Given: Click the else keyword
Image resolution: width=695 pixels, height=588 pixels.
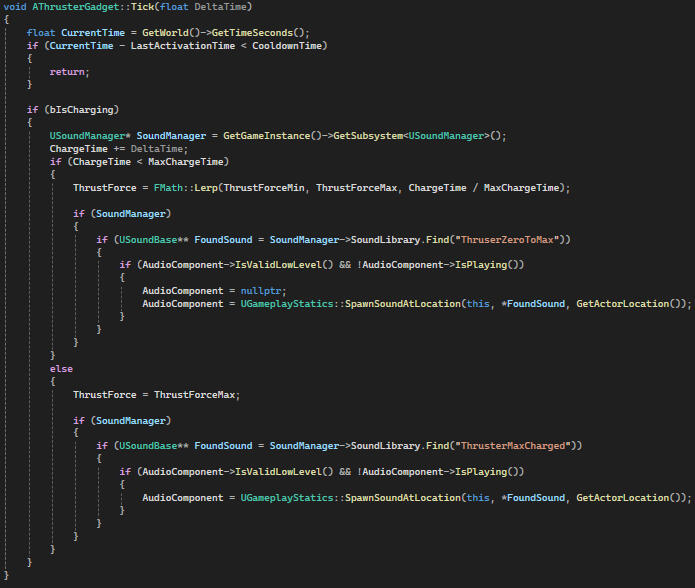Looking at the screenshot, I should pos(61,368).
